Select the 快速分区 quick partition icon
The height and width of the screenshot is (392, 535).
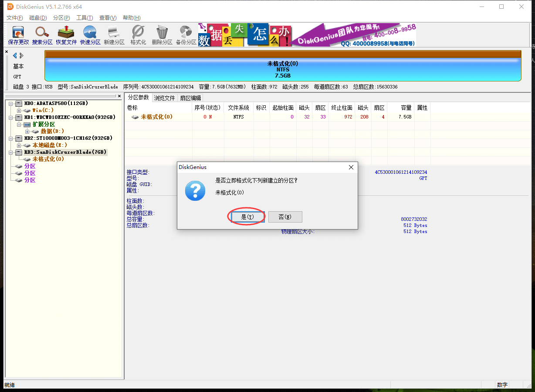coord(90,35)
